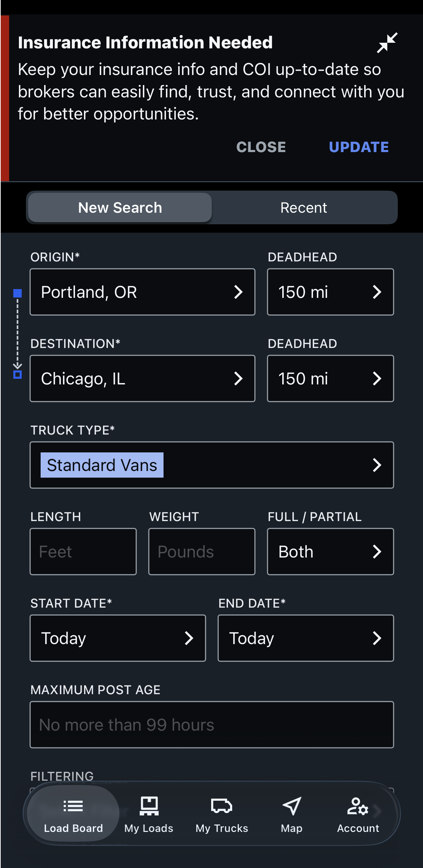
Task: Open the Origin selector showing Portland, OR
Action: tap(142, 292)
